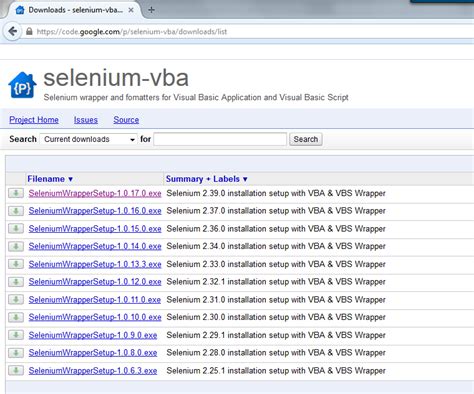Open the Source tab
Viewport: 474px width, 394px height.
coord(126,120)
